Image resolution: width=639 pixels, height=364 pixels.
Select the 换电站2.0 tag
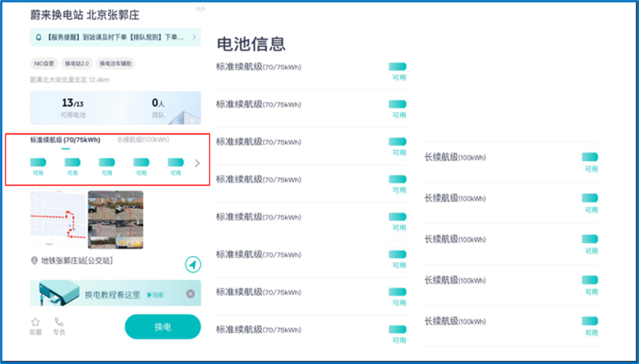[x=77, y=63]
